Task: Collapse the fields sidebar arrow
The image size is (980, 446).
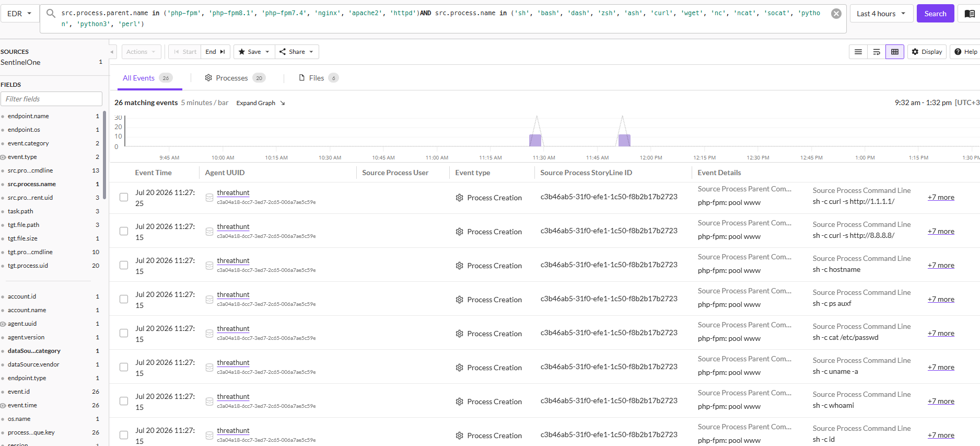Action: (x=112, y=52)
